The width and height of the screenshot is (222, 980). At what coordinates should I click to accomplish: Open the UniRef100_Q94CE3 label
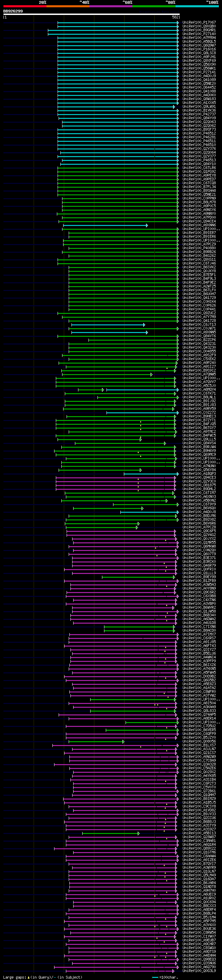[199, 477]
